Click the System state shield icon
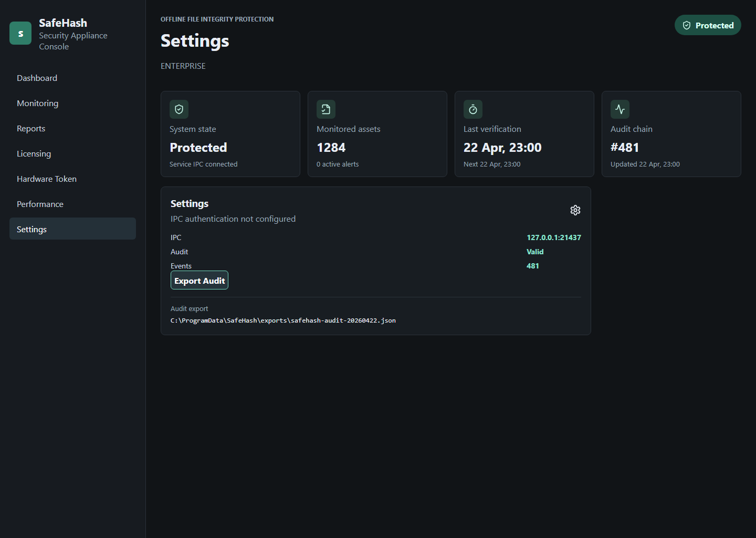 (178, 109)
